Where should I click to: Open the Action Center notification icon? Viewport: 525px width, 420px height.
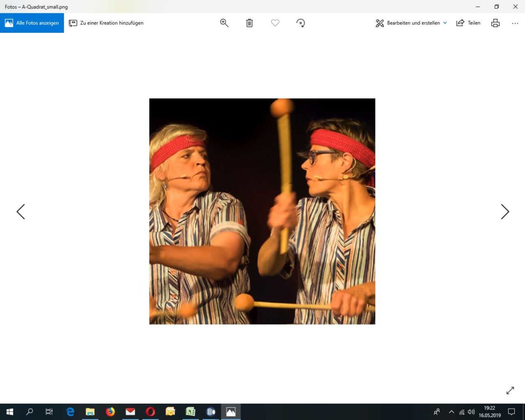click(511, 412)
